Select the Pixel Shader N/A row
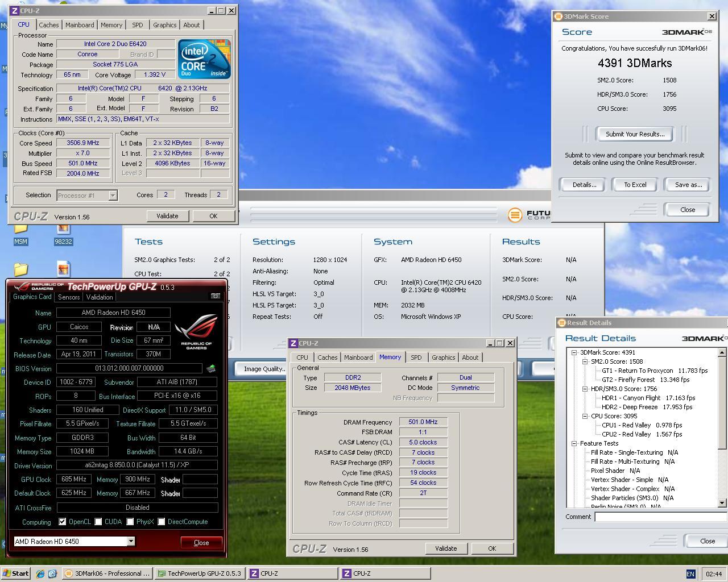 [615, 471]
